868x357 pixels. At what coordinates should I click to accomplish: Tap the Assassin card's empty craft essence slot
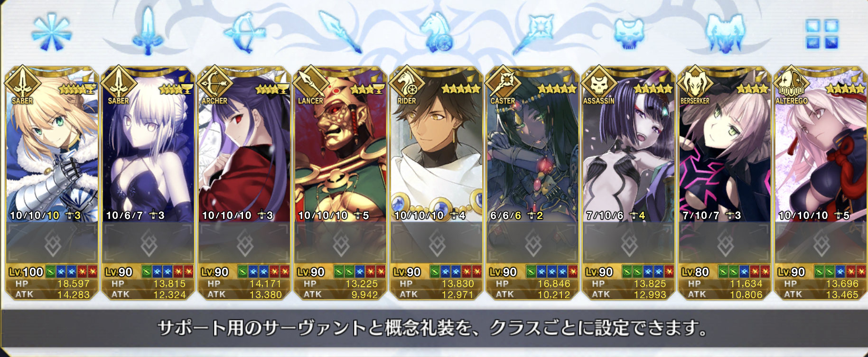629,244
